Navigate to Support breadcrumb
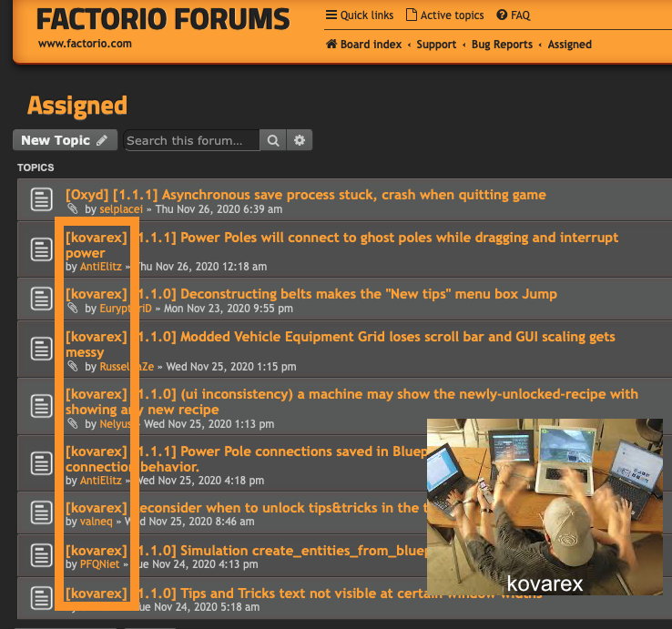Image resolution: width=672 pixels, height=629 pixels. point(436,45)
